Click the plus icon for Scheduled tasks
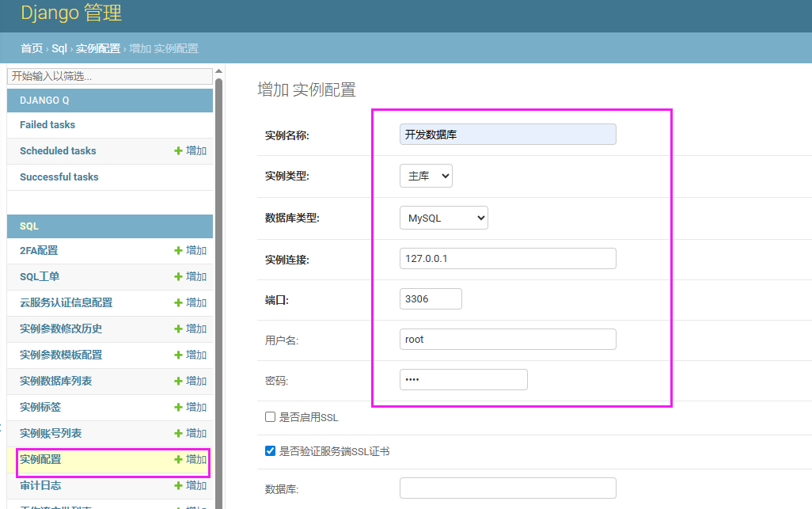 (x=178, y=150)
